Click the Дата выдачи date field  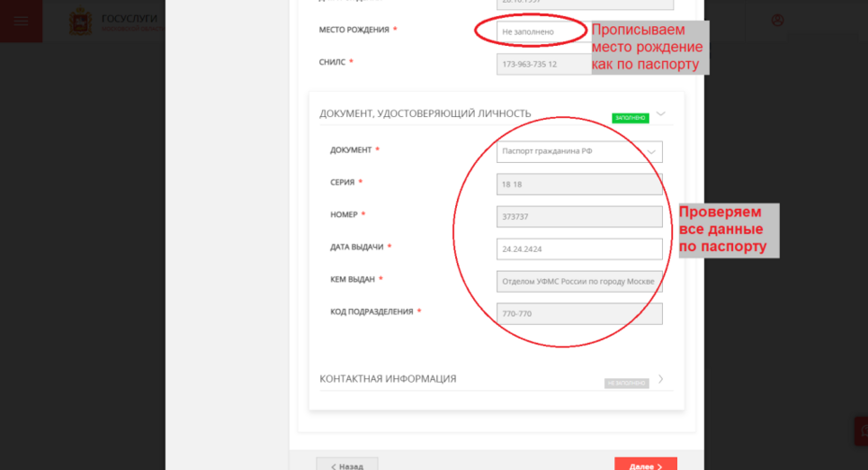point(579,249)
